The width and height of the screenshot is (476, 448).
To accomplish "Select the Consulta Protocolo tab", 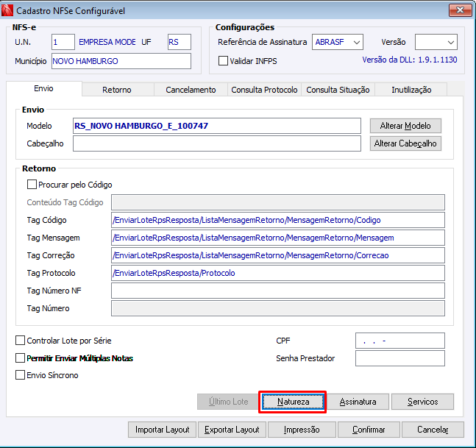I will click(x=264, y=90).
